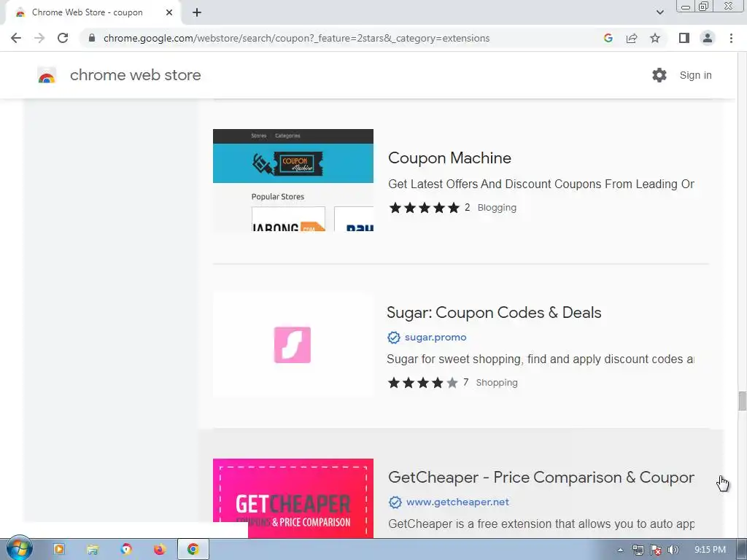
Task: Select the Chrome Web Store - coupon tab
Action: tap(93, 12)
